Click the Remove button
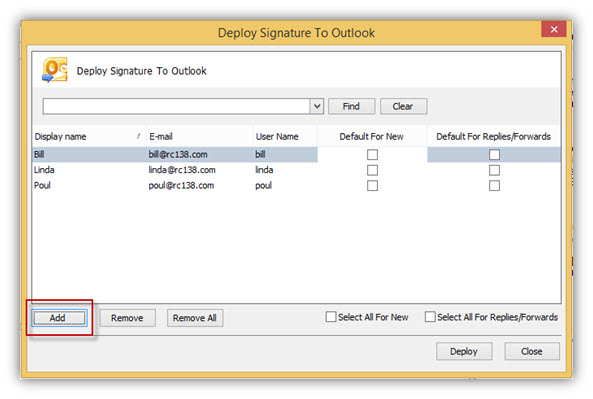 coord(127,318)
